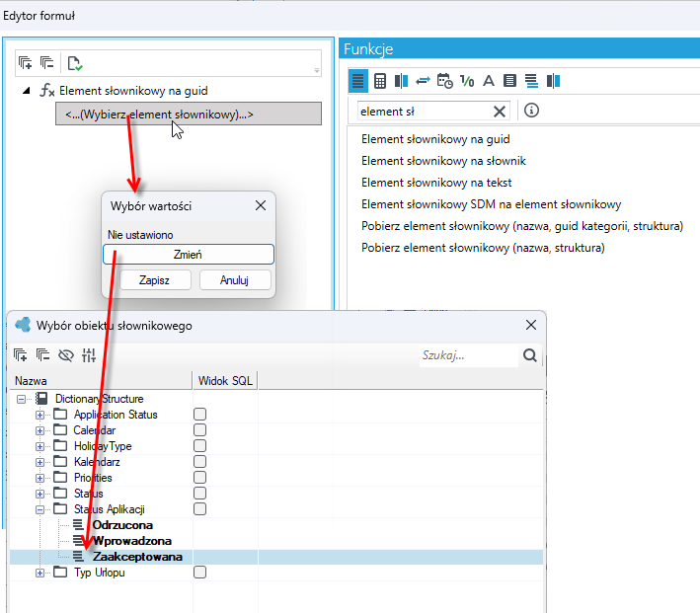Click the dark filled list icon right of A
Screen dimensions: 700x613
(x=509, y=81)
